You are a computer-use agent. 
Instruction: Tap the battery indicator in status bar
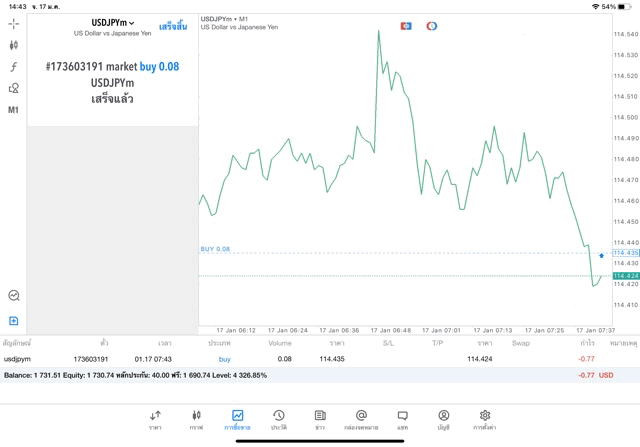[624, 7]
